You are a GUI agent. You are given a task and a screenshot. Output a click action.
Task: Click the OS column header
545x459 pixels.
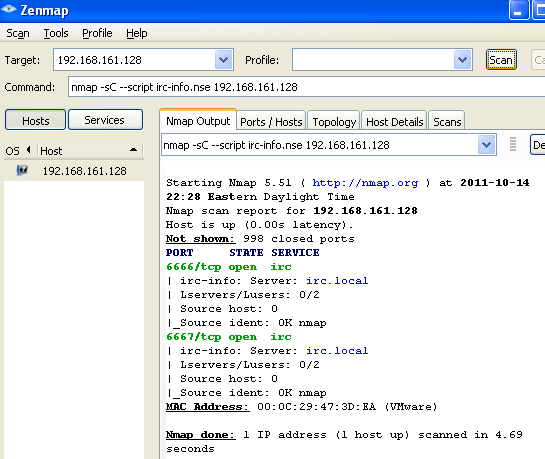coord(13,151)
